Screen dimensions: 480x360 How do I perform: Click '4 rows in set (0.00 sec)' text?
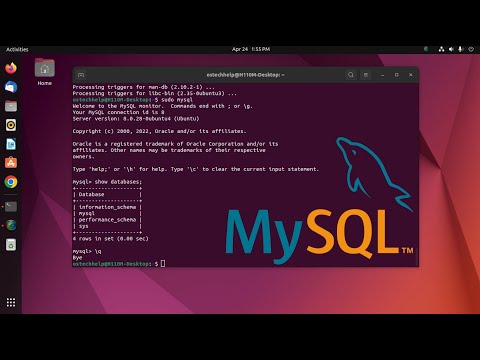111,239
